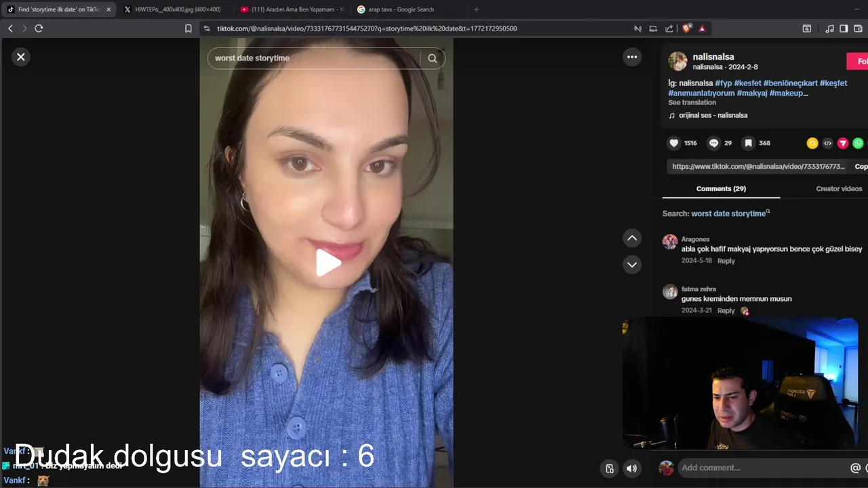The width and height of the screenshot is (868, 488).
Task: Click the search magnifier icon in the video
Action: coord(433,58)
